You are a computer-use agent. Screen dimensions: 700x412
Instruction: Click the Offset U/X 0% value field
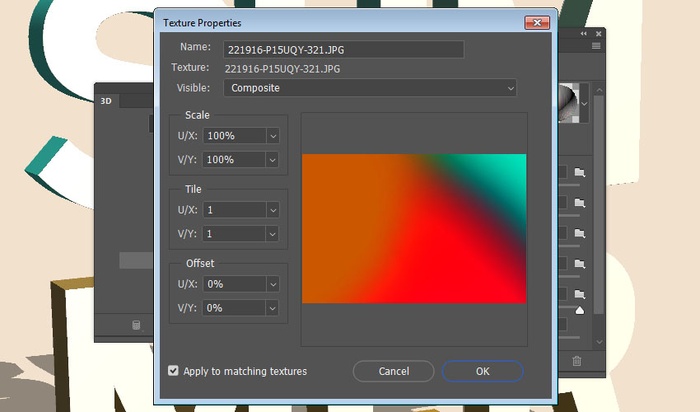[x=235, y=284]
